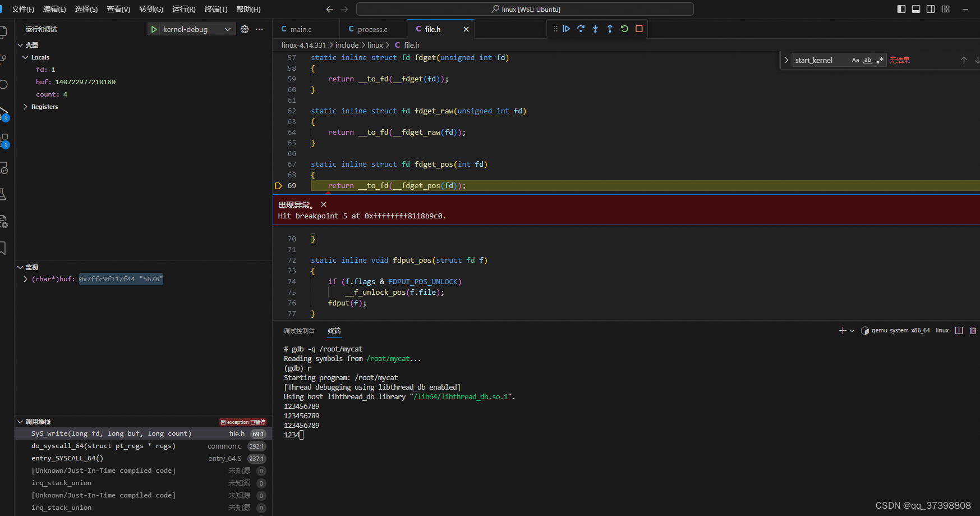Collapse the Locals variables section
Viewport: 980px width, 516px height.
coord(25,57)
